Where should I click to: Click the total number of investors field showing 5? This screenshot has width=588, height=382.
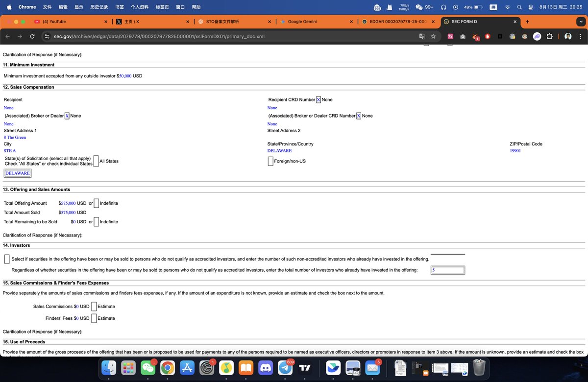click(448, 270)
